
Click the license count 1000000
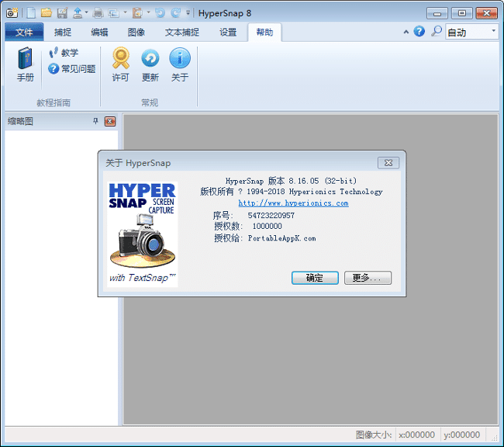coord(267,227)
